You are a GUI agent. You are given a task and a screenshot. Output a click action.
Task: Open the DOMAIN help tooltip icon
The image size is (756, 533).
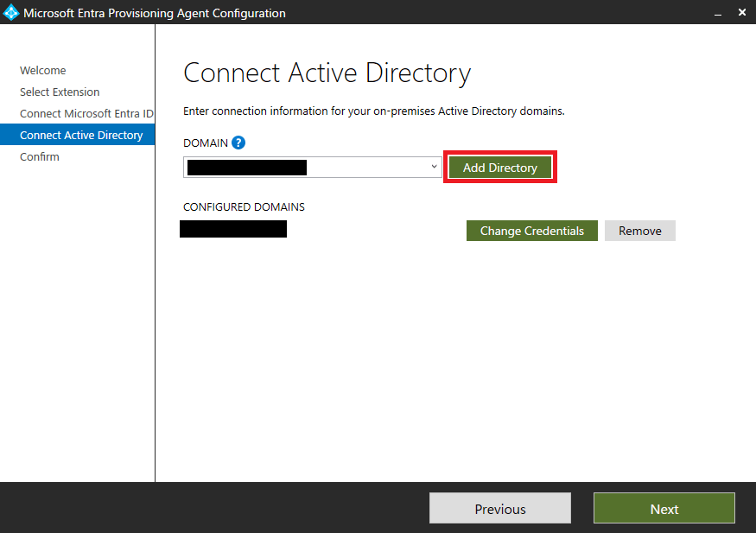click(238, 143)
